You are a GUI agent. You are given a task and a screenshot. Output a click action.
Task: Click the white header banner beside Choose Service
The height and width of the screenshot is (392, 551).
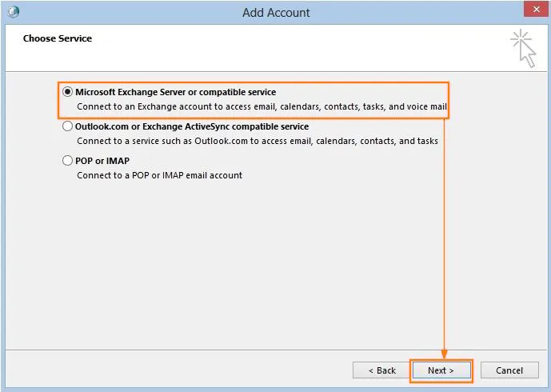[280, 50]
